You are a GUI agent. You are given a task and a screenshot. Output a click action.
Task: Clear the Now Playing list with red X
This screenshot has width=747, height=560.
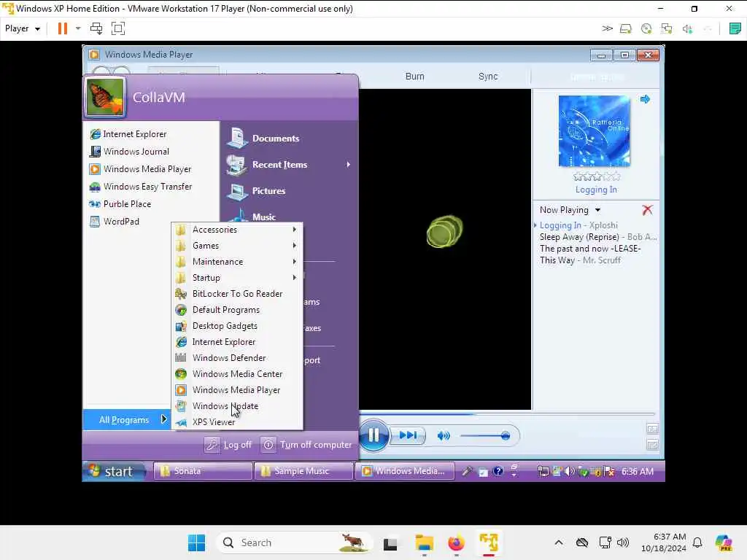pyautogui.click(x=647, y=210)
